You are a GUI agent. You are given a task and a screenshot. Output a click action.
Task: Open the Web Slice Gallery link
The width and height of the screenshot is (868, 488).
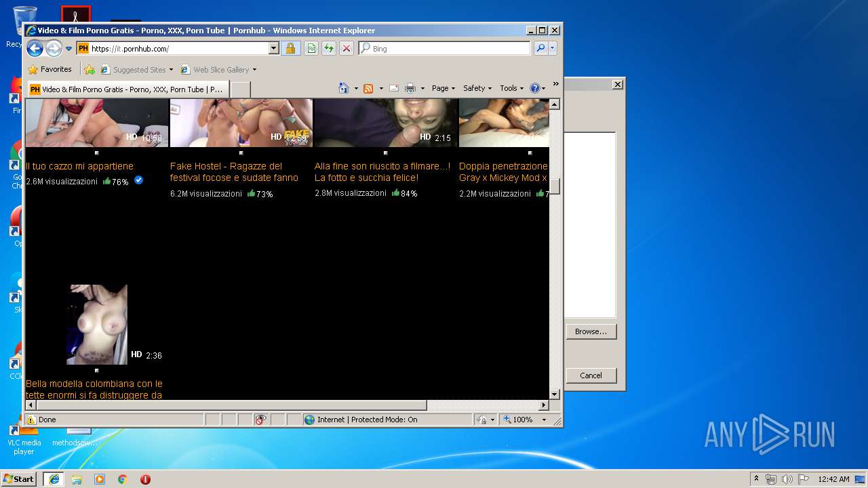214,70
